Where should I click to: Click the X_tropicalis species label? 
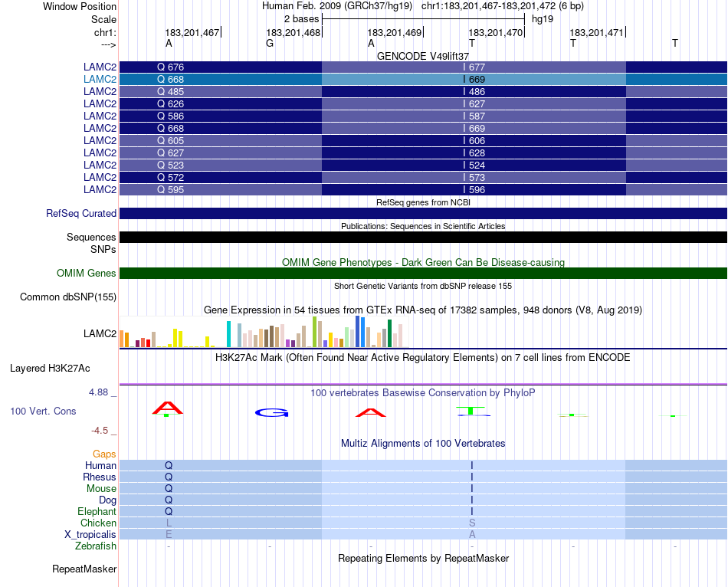pos(90,535)
